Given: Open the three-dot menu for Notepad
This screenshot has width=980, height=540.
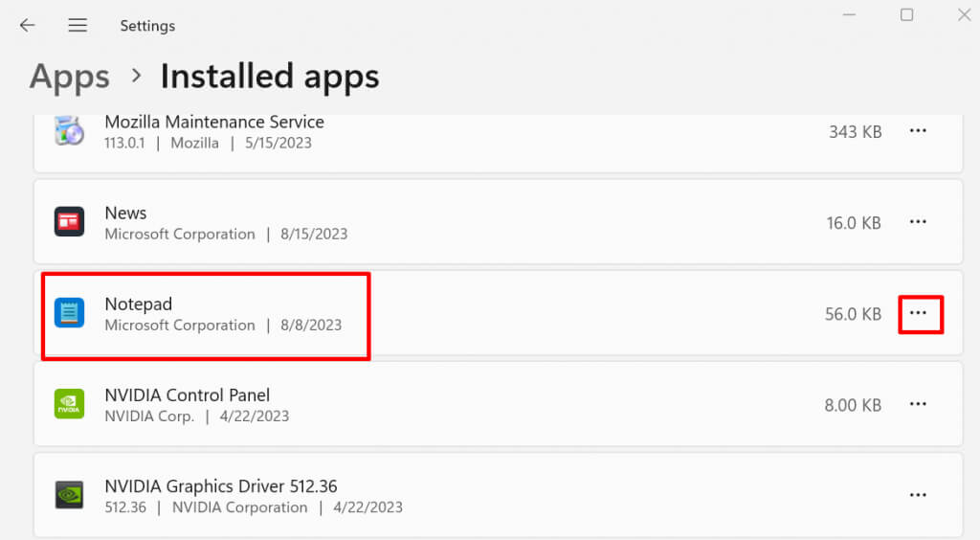Looking at the screenshot, I should (x=919, y=313).
